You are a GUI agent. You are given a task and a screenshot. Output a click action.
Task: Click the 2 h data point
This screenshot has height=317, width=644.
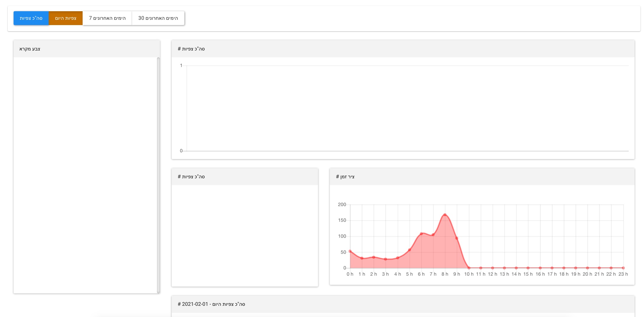click(374, 257)
